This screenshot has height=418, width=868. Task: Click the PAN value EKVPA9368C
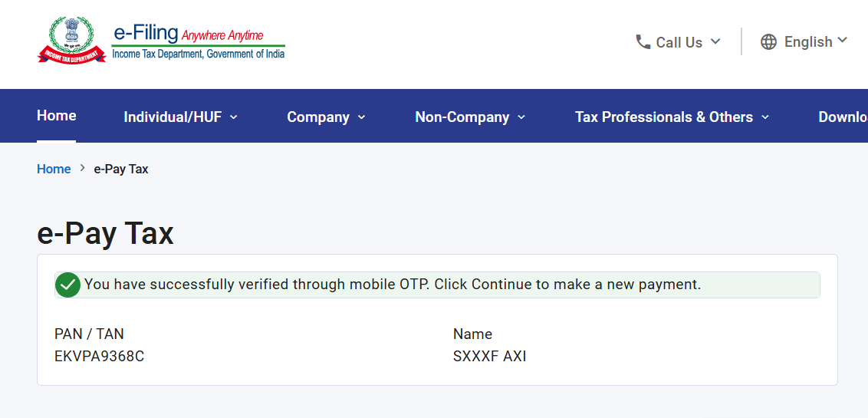tap(99, 357)
